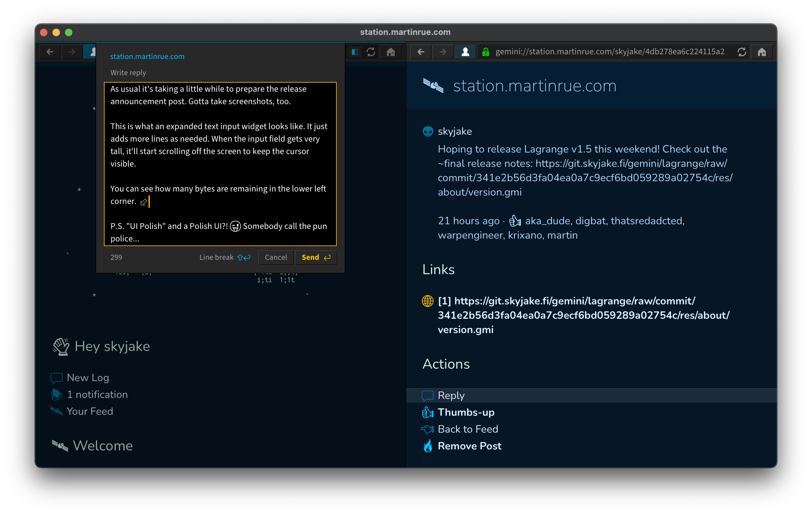This screenshot has height=514, width=812.
Task: Click the Welcome heading text
Action: [x=103, y=446]
